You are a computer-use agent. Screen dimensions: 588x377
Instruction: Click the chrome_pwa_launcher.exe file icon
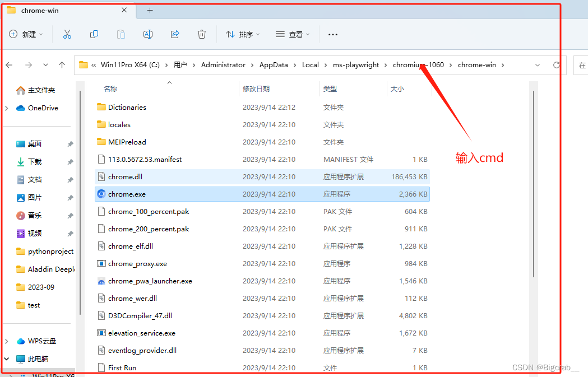[x=101, y=281]
